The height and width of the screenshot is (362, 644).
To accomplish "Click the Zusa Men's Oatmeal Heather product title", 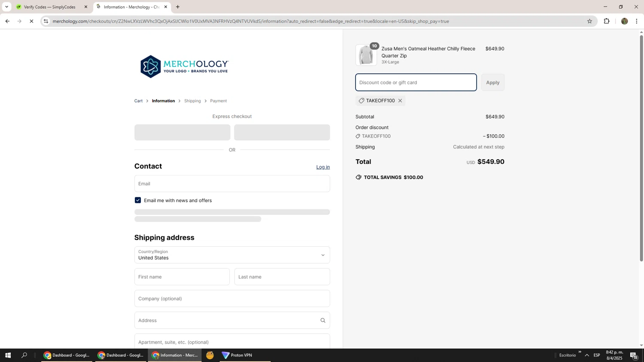I will pos(428,52).
